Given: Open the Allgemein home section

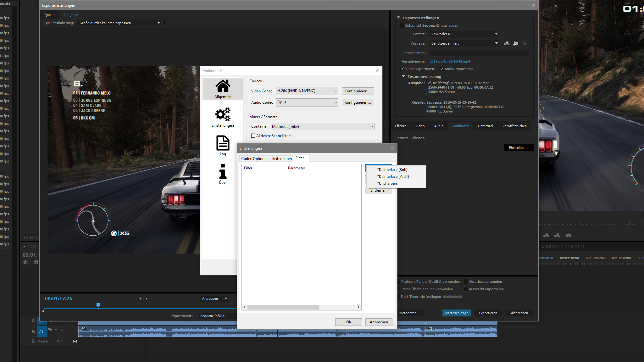Looking at the screenshot, I should [223, 89].
